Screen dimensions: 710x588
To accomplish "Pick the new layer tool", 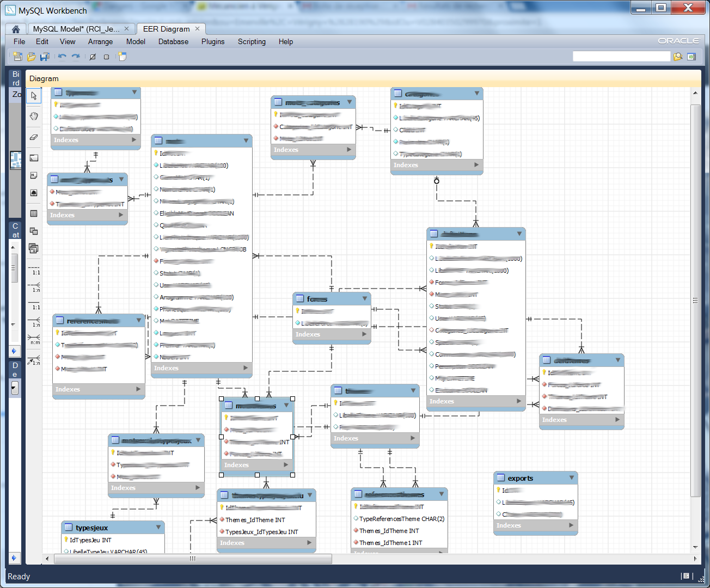I will coord(34,158).
